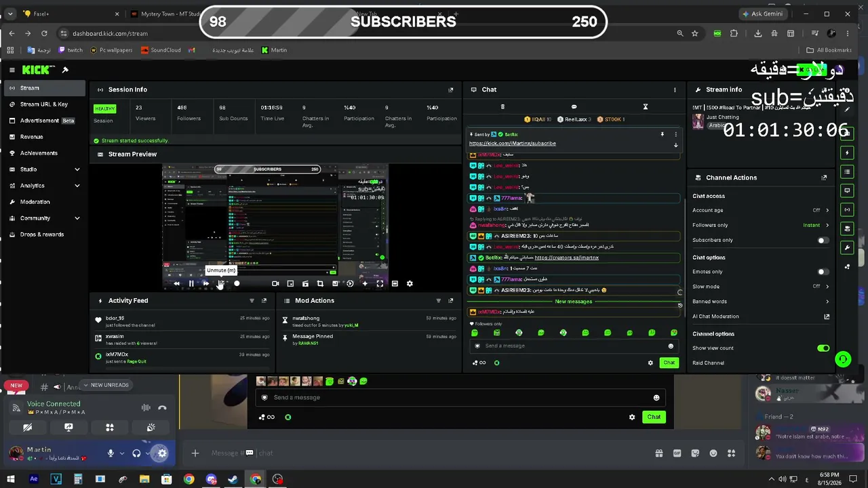Rewind the stream preview

[x=177, y=284]
